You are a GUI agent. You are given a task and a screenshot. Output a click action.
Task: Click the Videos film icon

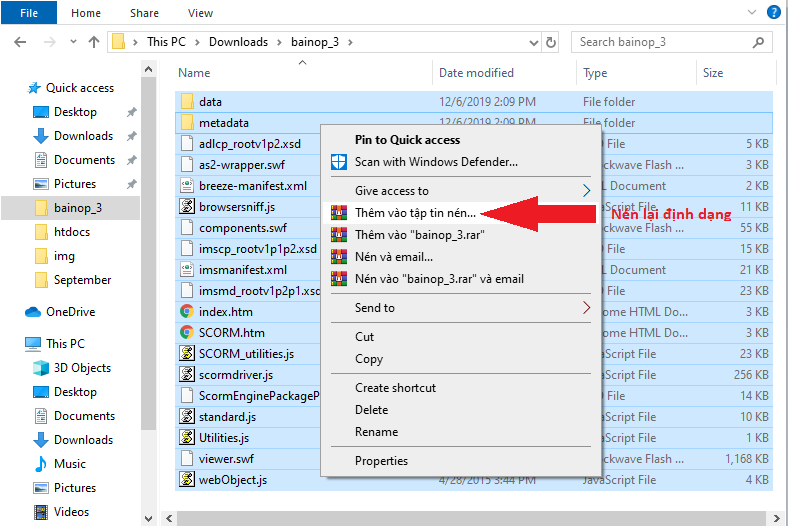click(41, 512)
